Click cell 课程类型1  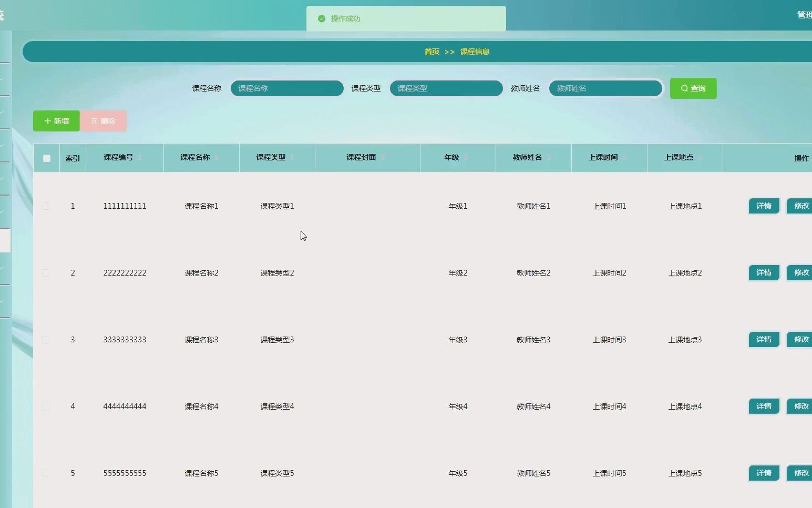coord(277,206)
